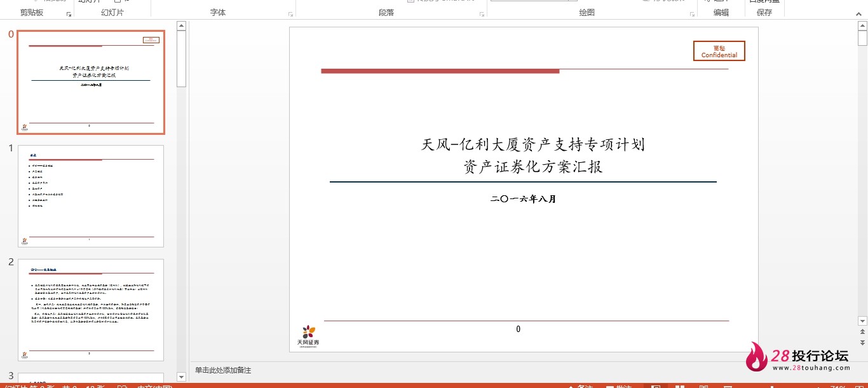Go to next slide using double-down arrow
Screen dimensions: 868x388
point(862,342)
